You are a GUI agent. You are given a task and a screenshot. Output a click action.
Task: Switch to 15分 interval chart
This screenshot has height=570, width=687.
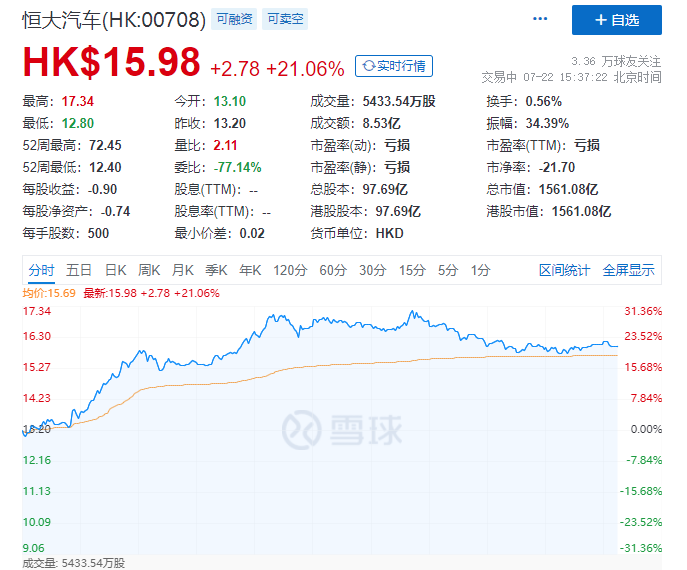[412, 270]
